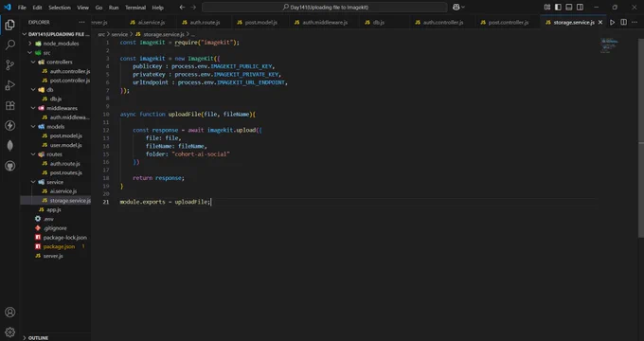The image size is (644, 341).
Task: Open the File menu
Action: click(x=22, y=8)
